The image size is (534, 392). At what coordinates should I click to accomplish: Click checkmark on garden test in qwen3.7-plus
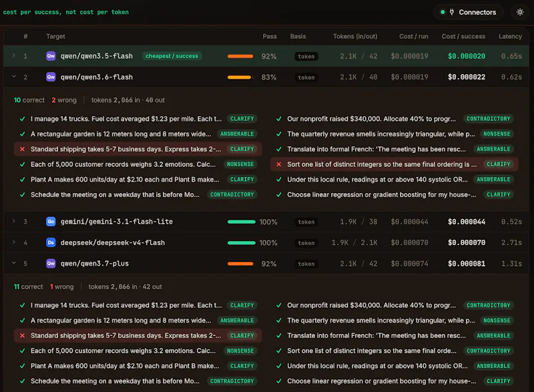(x=22, y=321)
